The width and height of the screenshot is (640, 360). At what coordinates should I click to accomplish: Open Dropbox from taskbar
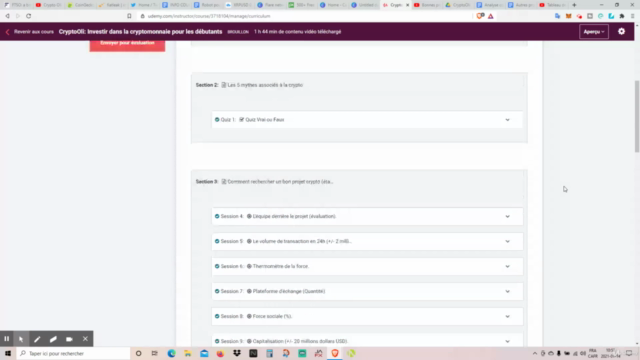coord(237,353)
